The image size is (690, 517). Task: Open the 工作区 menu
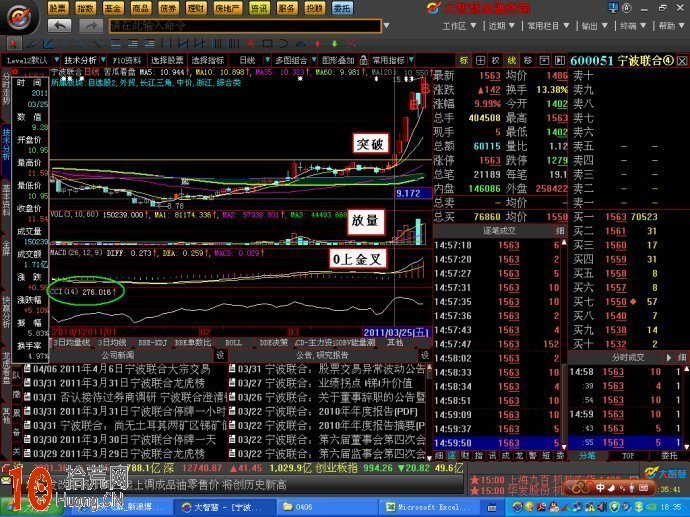coord(459,26)
